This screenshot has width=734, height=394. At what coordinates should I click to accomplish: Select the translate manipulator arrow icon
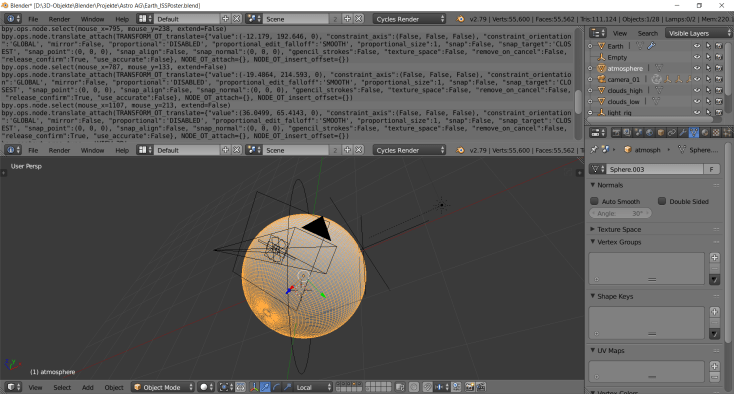coord(265,387)
